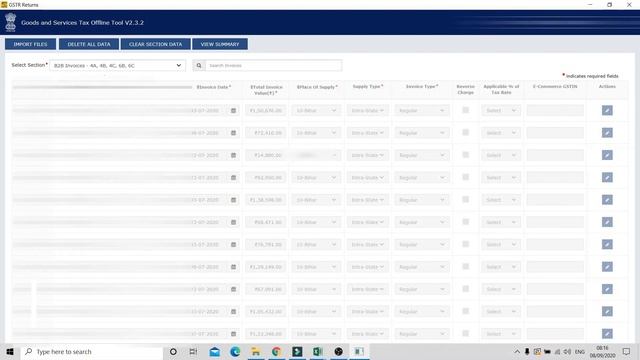The height and width of the screenshot is (360, 640).
Task: Click the DELETE ALL DATA button
Action: [89, 44]
